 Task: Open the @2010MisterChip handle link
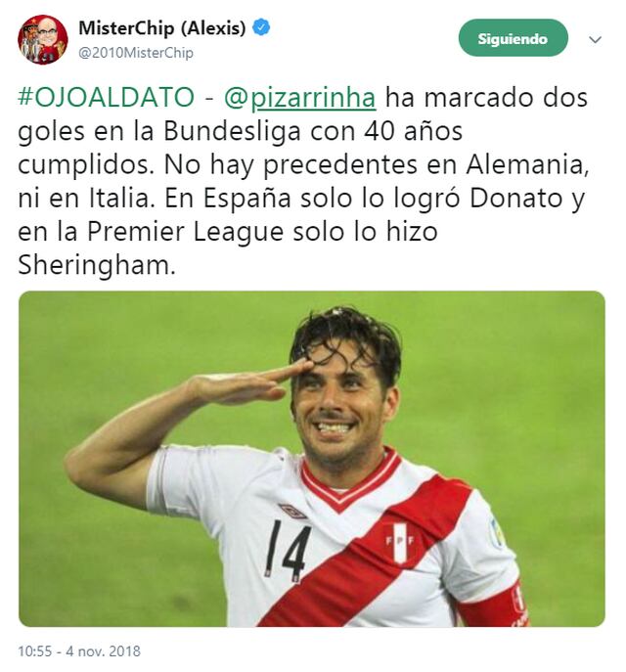click(x=136, y=53)
